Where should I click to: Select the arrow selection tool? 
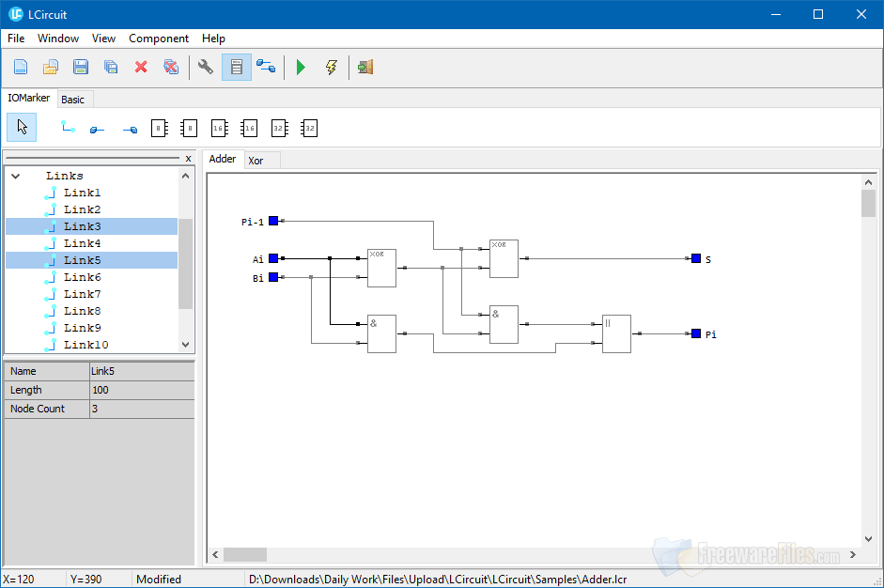pyautogui.click(x=21, y=127)
